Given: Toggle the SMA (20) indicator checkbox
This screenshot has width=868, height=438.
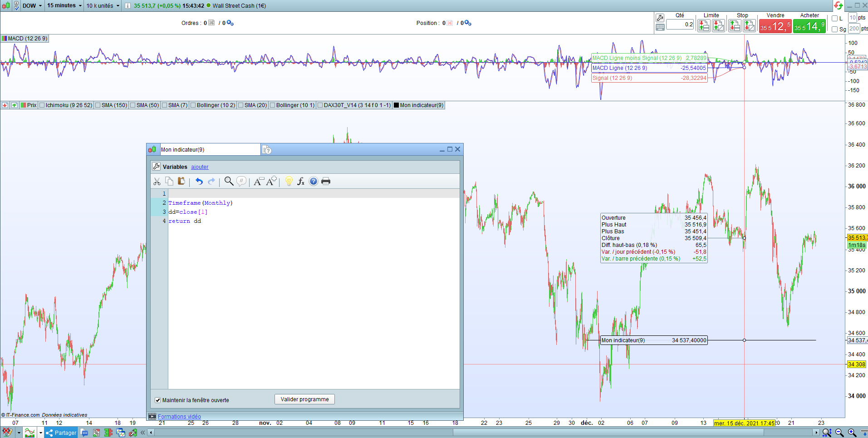Looking at the screenshot, I should point(240,105).
